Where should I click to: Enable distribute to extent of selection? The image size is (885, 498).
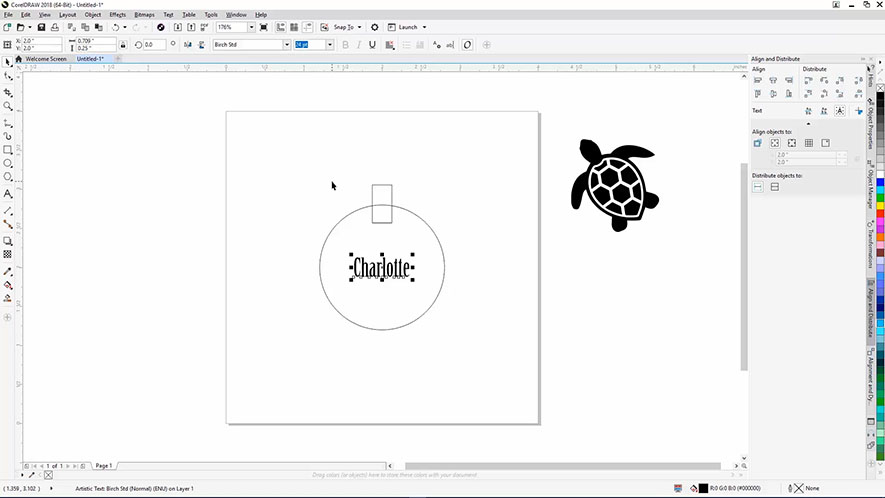pos(757,187)
